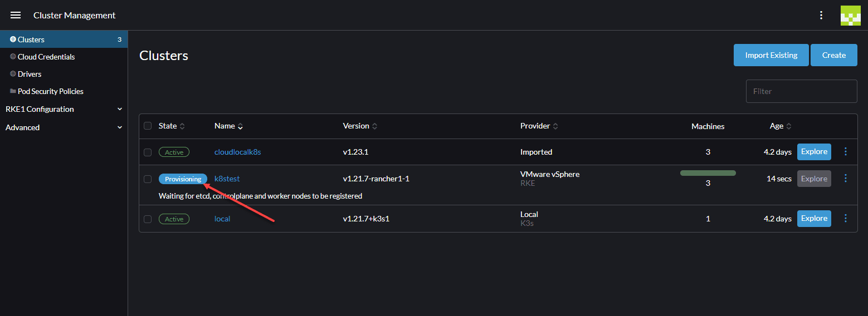Open row actions for k8stest cluster
This screenshot has height=316, width=868.
click(x=846, y=178)
